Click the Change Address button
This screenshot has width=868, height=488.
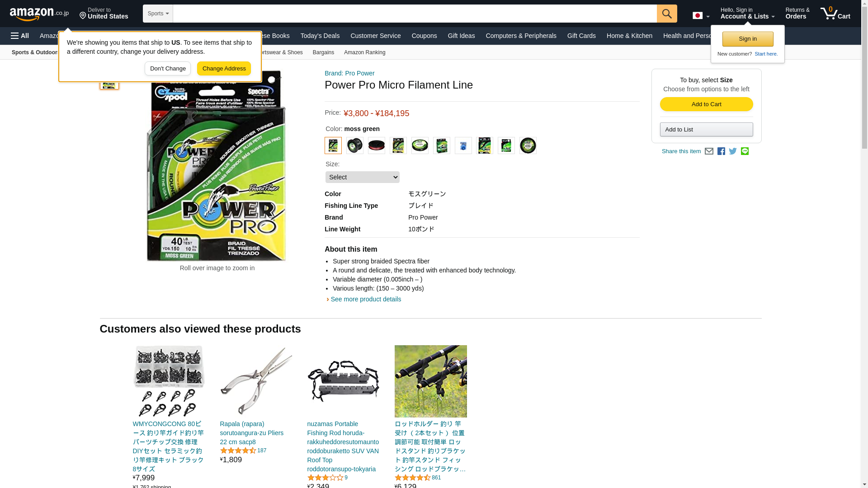[x=224, y=69]
